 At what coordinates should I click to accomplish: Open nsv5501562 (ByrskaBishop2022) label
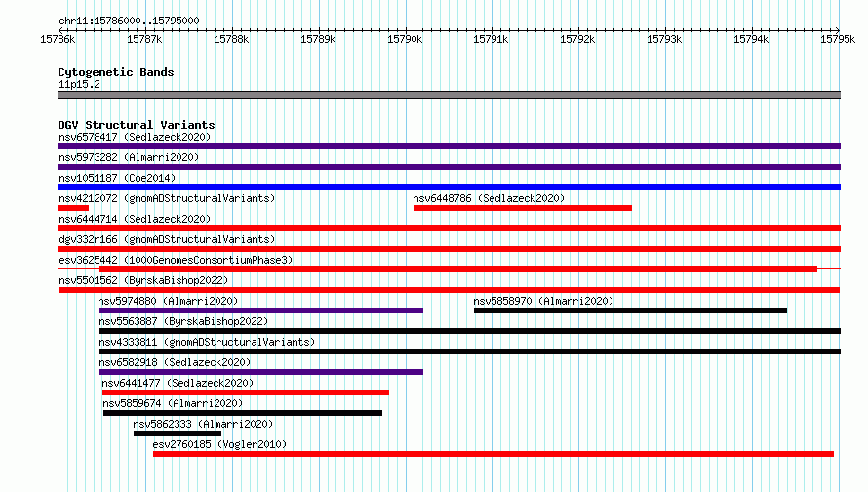(143, 280)
